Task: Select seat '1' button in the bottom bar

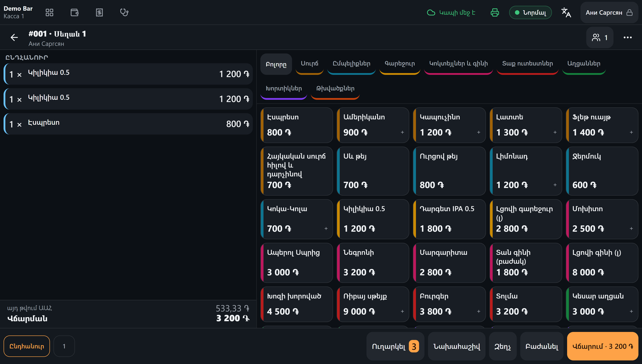Action: pos(64,346)
